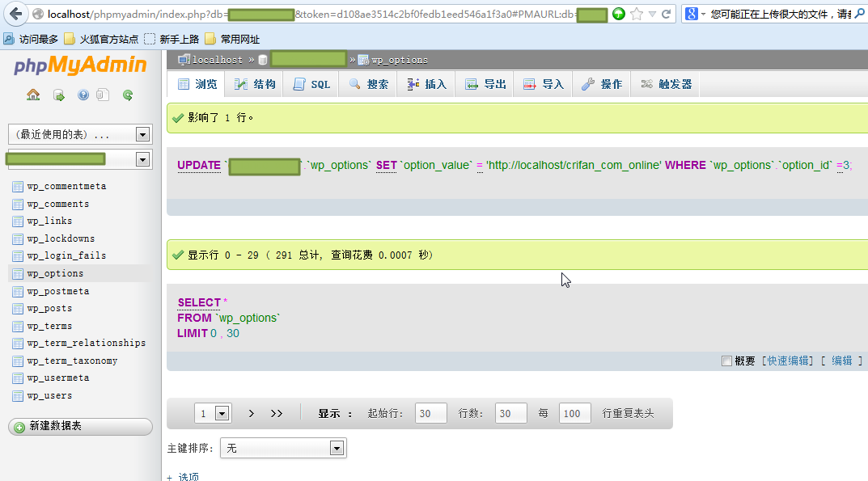
Task: Open the wp_links table
Action: (50, 221)
